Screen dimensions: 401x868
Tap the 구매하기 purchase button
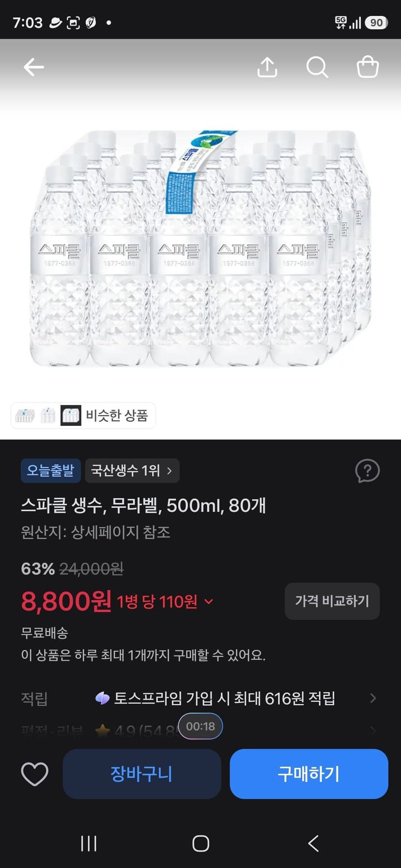(x=309, y=774)
